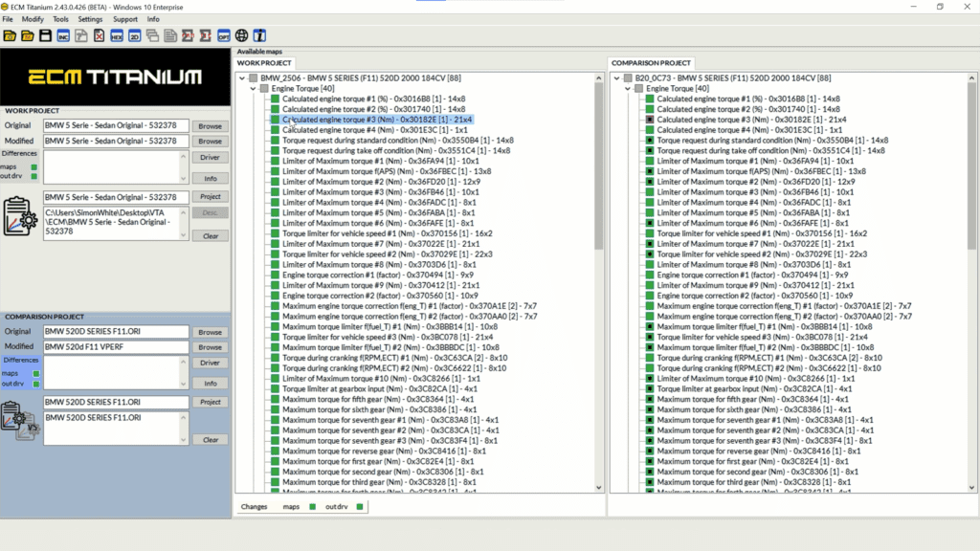This screenshot has width=980, height=551.
Task: Click the globe icon in toolbar
Action: [x=241, y=36]
